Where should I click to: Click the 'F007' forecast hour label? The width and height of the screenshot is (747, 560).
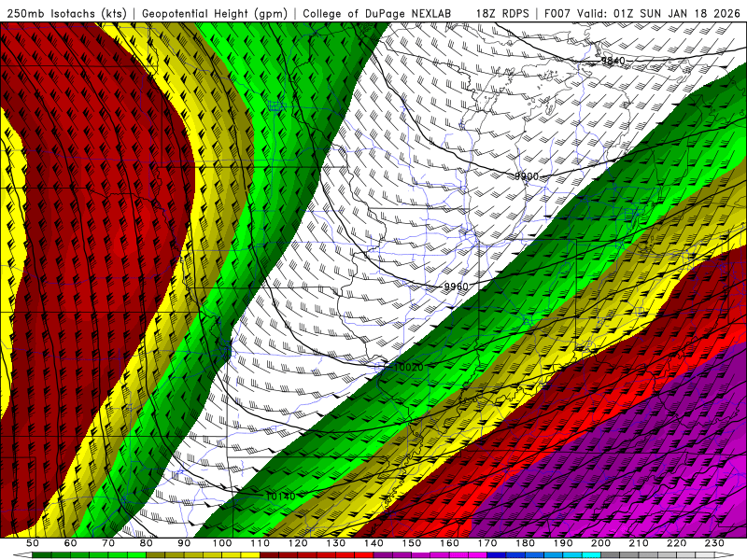(x=557, y=13)
